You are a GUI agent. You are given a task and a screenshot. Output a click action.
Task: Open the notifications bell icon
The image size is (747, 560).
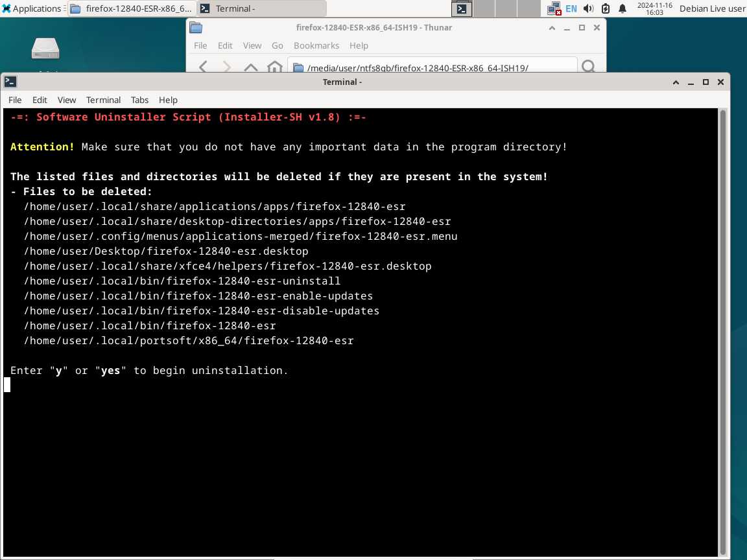click(622, 8)
